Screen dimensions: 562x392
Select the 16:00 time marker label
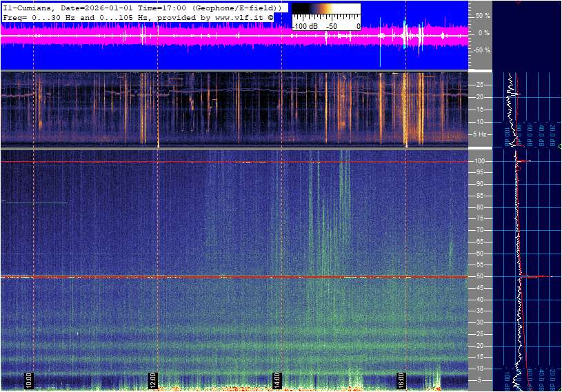(x=401, y=380)
